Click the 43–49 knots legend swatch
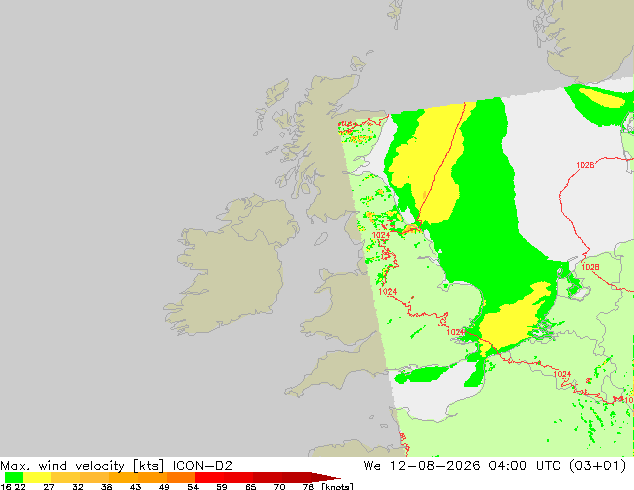This screenshot has height=490, width=634. 152,477
